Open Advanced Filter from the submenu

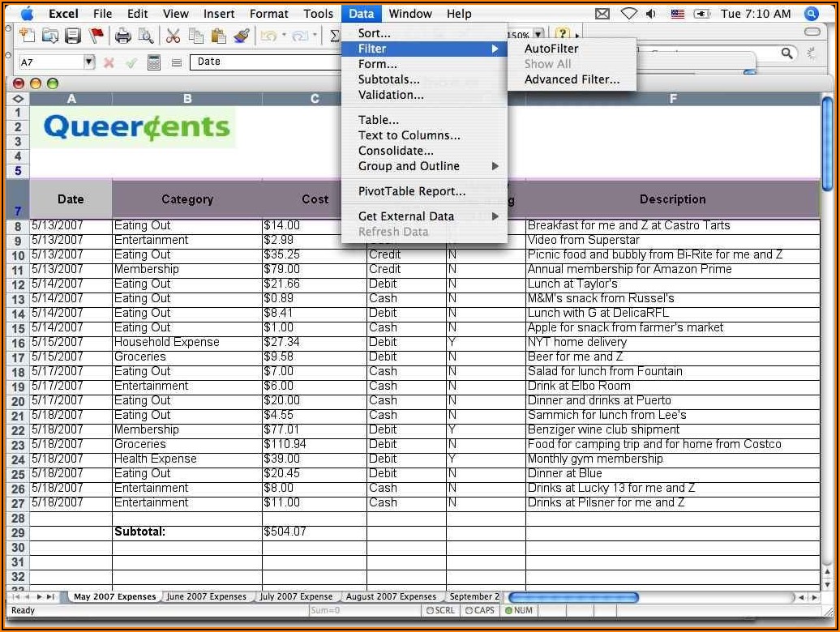[572, 79]
